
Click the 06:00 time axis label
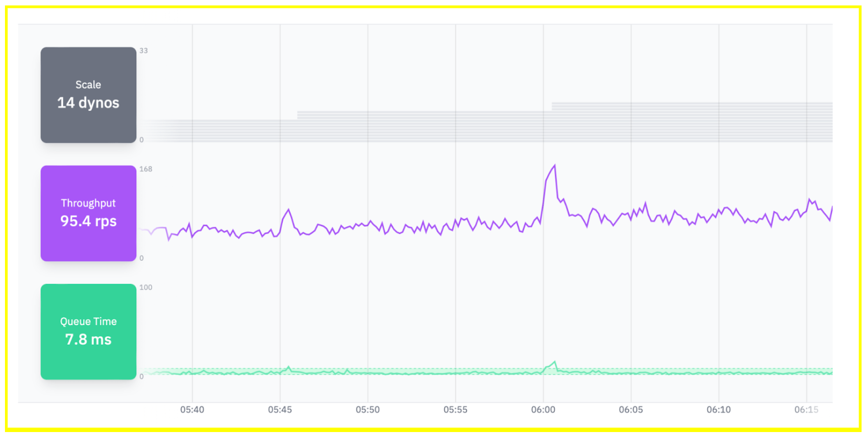pyautogui.click(x=543, y=410)
